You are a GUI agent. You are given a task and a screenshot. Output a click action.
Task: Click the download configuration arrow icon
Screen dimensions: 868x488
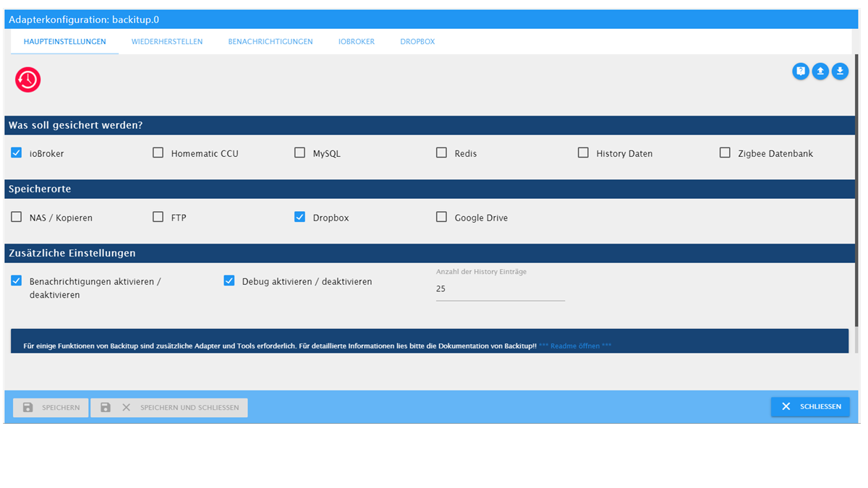point(840,71)
